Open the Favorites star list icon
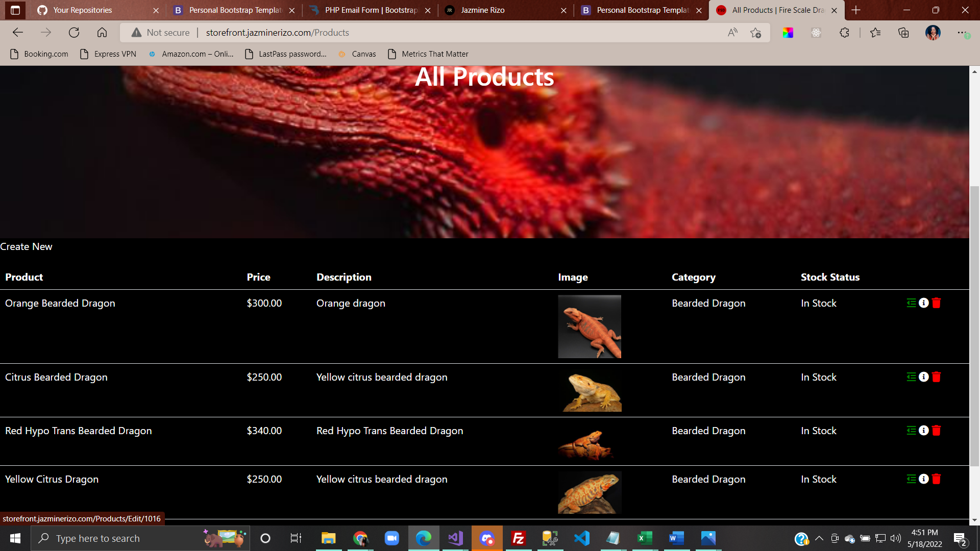 875,33
